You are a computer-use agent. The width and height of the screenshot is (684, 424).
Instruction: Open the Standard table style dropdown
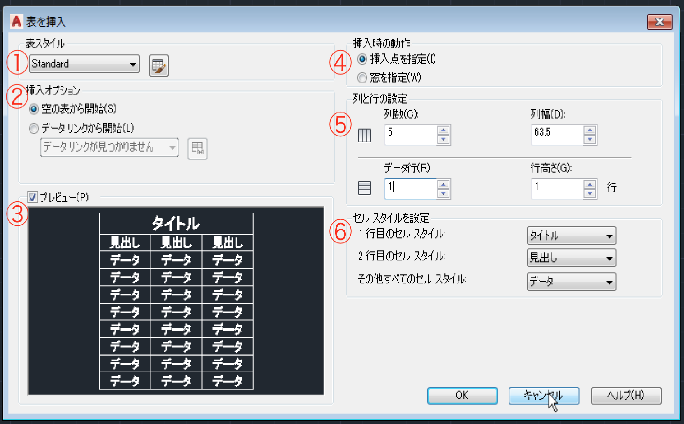pyautogui.click(x=84, y=64)
